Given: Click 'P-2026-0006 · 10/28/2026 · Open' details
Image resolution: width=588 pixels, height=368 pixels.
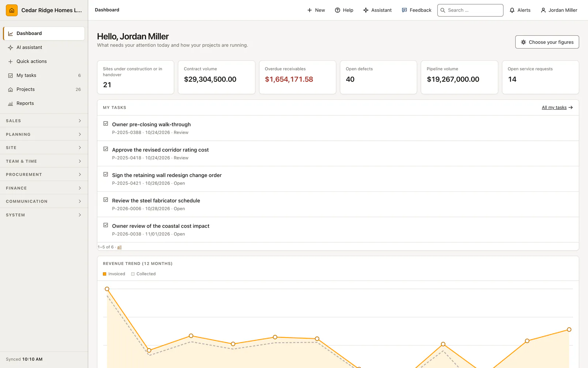Looking at the screenshot, I should tap(148, 209).
